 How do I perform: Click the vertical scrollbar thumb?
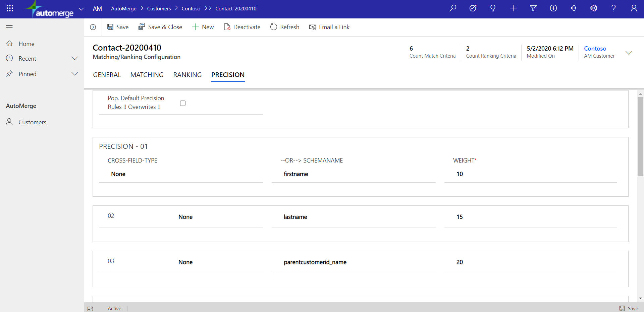[x=640, y=137]
